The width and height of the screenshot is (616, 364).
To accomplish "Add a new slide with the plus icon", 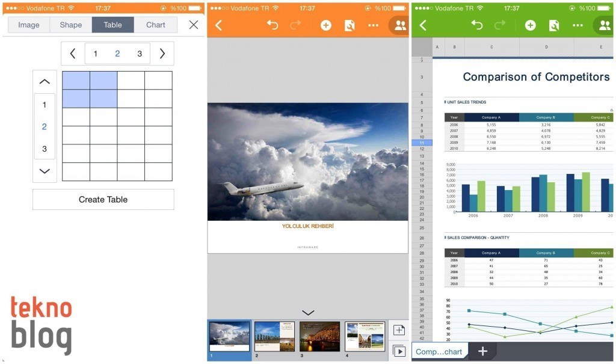I will [398, 330].
